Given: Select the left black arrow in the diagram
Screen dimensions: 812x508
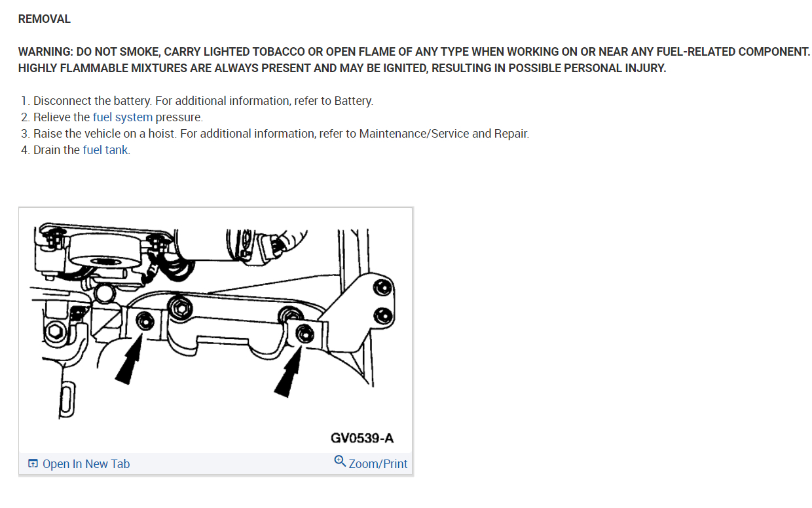Looking at the screenshot, I should point(129,363).
